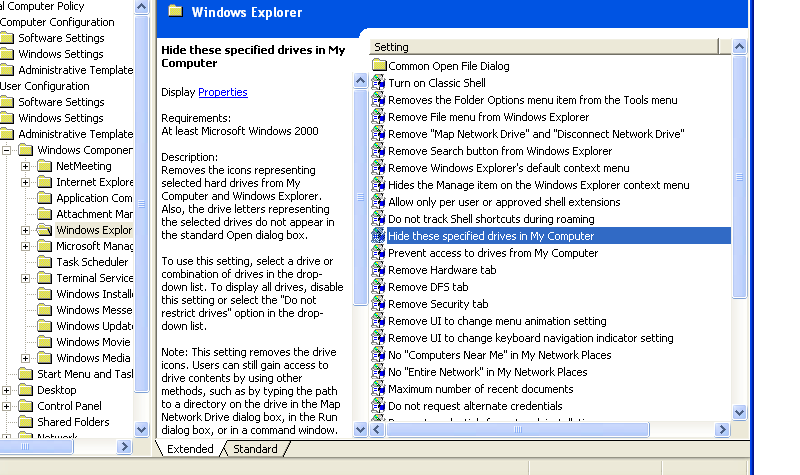Expand the Windows Explorer tree node
Screen dimensions: 800x475
click(25, 230)
